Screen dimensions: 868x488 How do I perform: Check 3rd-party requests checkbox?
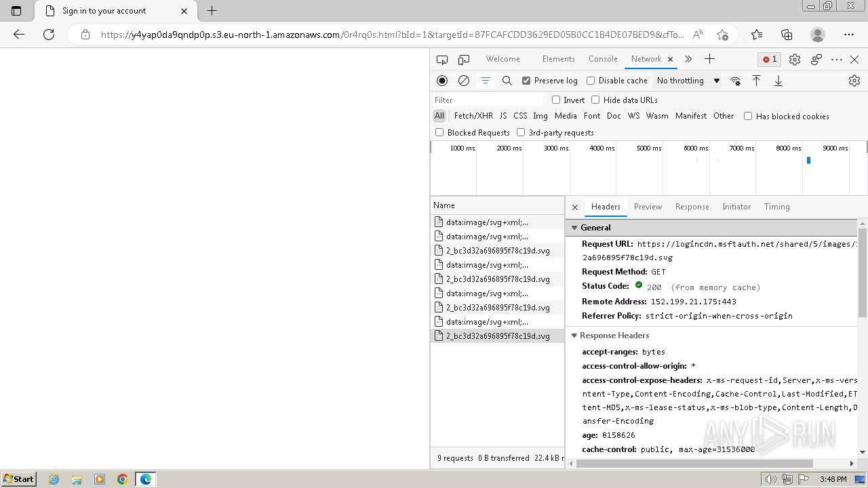521,132
